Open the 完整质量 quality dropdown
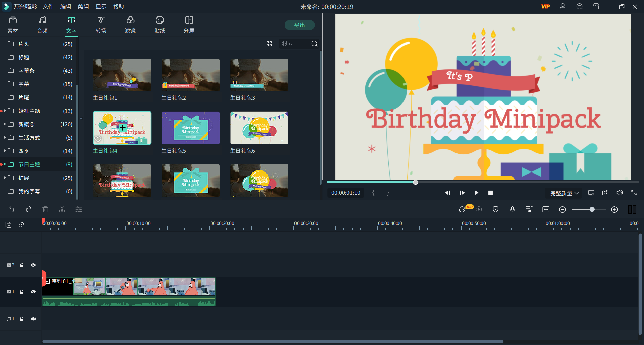This screenshot has height=345, width=644. click(x=564, y=193)
